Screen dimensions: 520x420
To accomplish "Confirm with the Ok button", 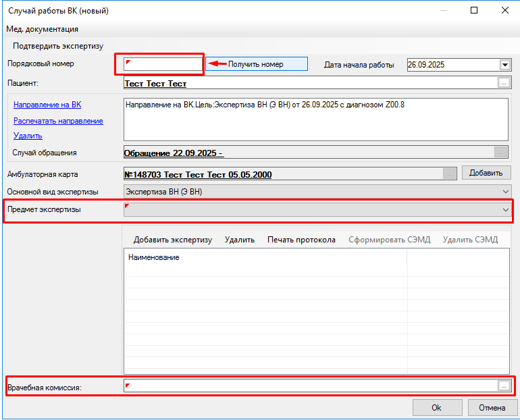I will coord(436,408).
